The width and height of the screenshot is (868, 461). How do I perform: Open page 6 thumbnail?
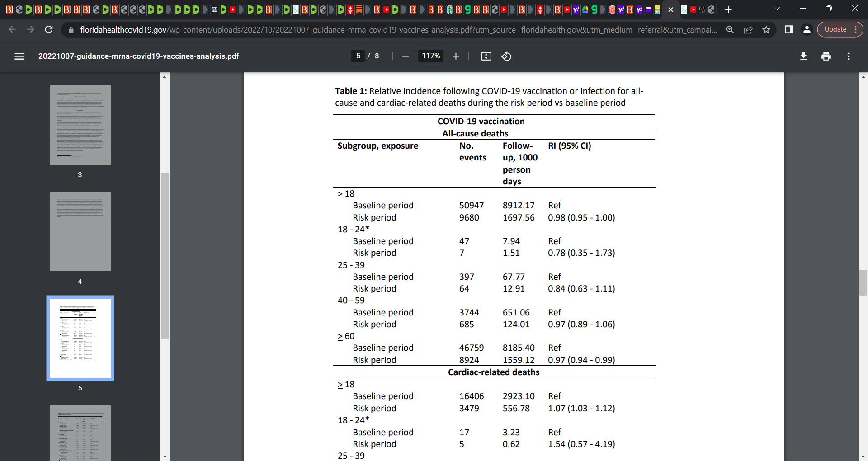(80, 433)
